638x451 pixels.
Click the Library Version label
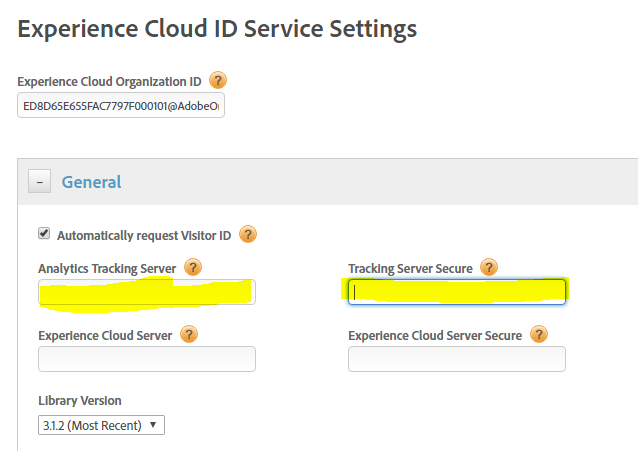(x=79, y=401)
